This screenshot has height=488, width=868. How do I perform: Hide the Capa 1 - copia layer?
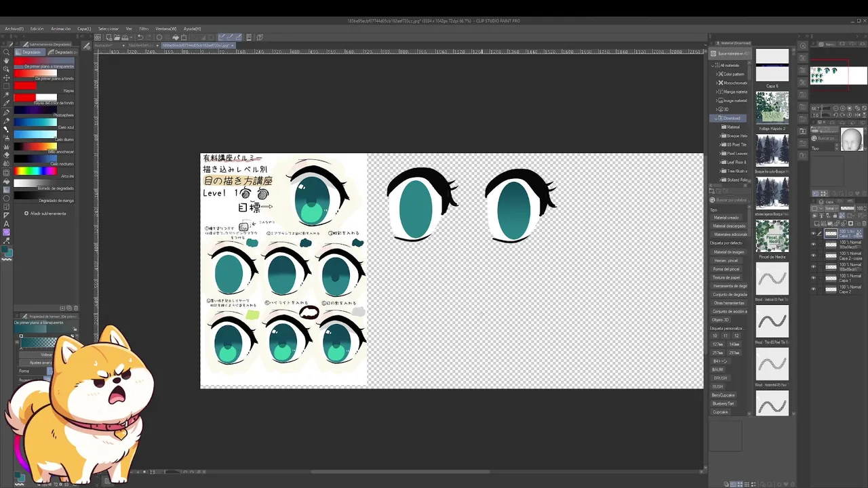pos(814,233)
